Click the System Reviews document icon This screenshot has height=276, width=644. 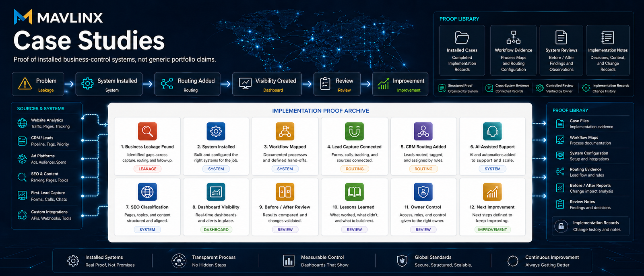(x=561, y=37)
